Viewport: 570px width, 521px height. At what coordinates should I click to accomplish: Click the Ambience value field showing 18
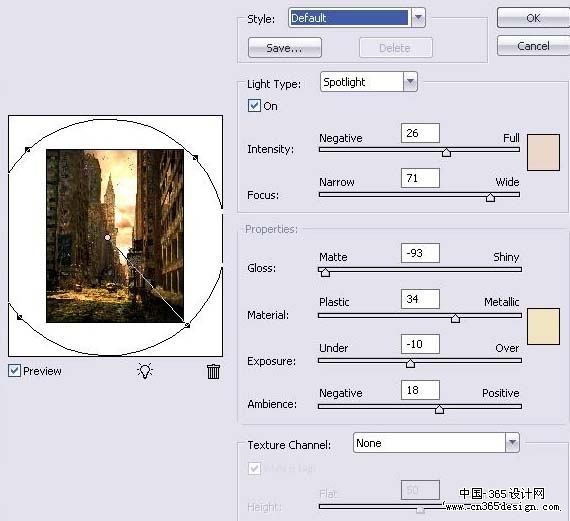(x=420, y=390)
